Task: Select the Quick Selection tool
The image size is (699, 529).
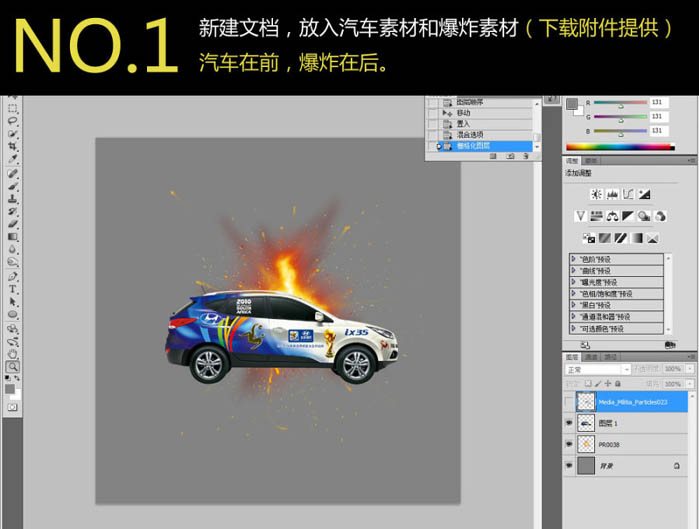Action: [12, 134]
